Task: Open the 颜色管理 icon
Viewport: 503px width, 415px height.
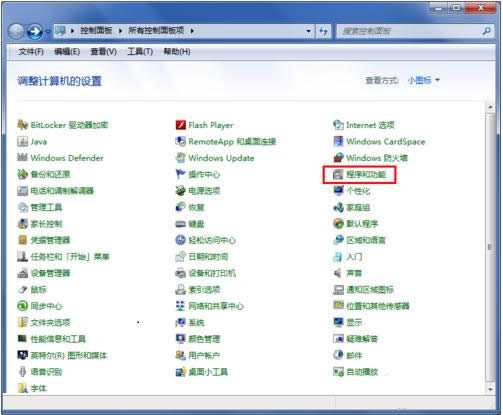Action: click(x=180, y=339)
